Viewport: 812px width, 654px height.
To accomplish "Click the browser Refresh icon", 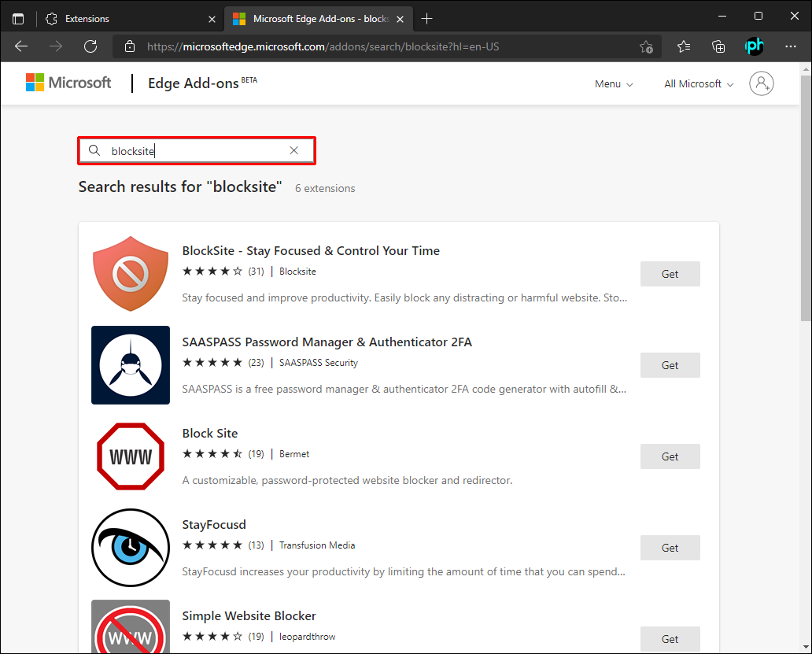I will [90, 46].
